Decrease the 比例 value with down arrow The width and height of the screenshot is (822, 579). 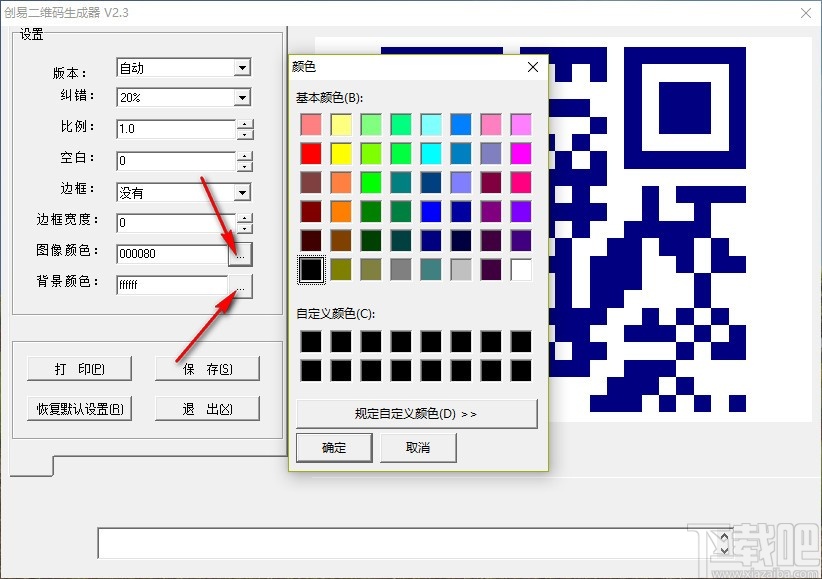pyautogui.click(x=244, y=134)
